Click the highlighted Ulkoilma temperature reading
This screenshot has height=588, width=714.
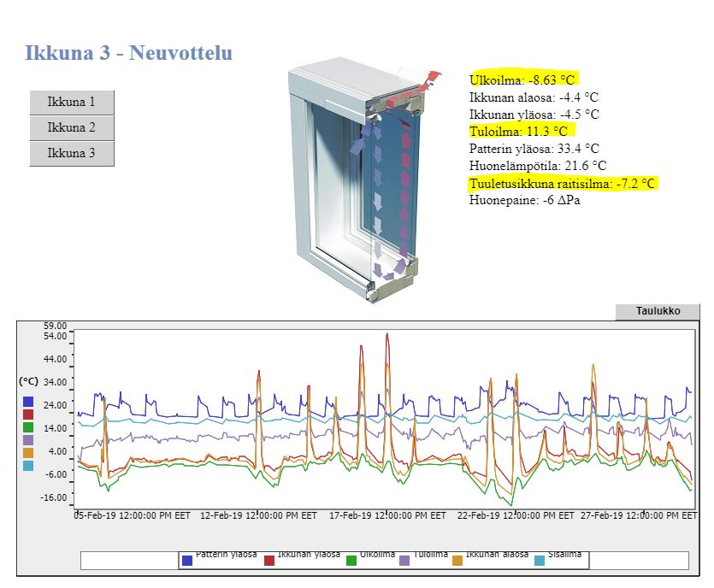[522, 79]
